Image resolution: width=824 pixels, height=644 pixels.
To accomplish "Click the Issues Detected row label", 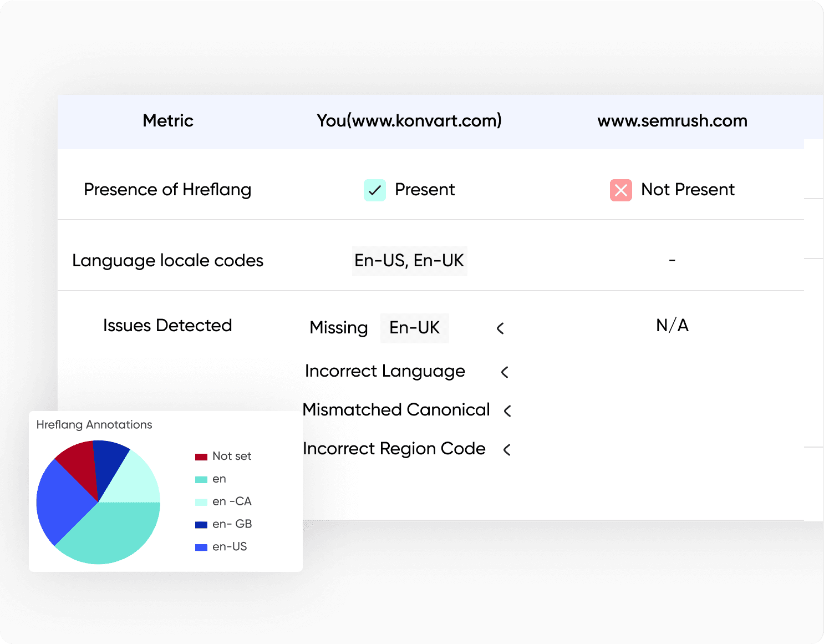I will pos(167,326).
